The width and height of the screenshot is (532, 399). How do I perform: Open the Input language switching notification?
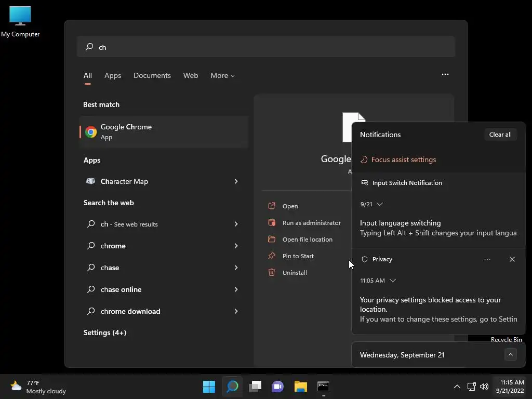pyautogui.click(x=438, y=228)
